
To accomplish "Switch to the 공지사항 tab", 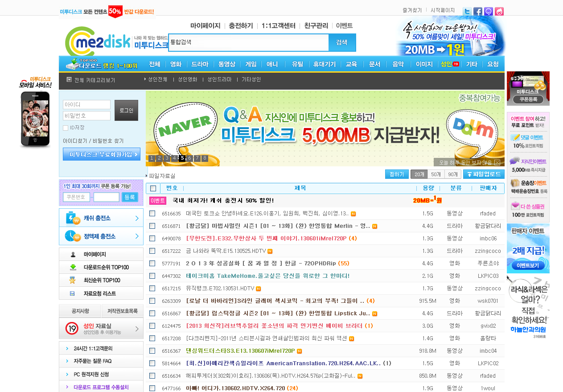I will pos(80,310).
